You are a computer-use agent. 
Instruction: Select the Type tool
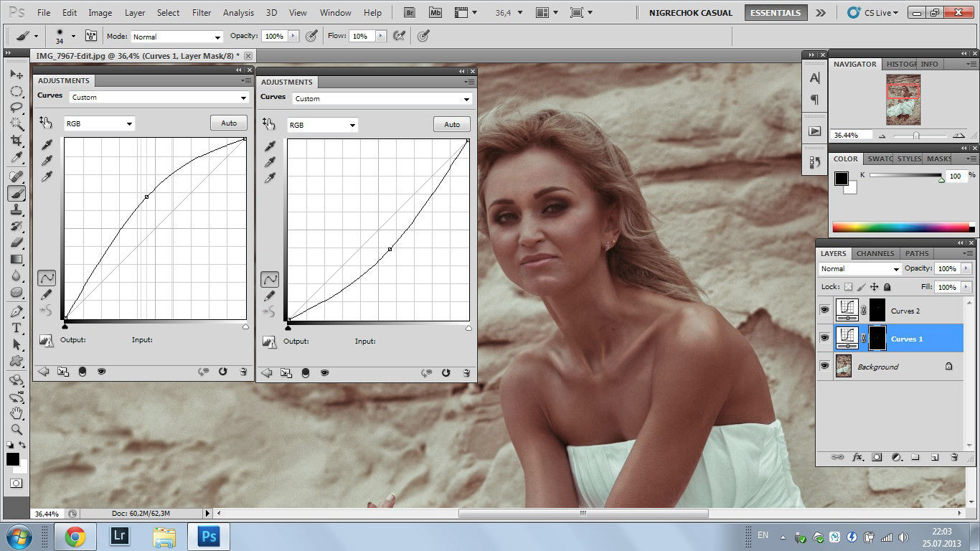click(x=17, y=328)
